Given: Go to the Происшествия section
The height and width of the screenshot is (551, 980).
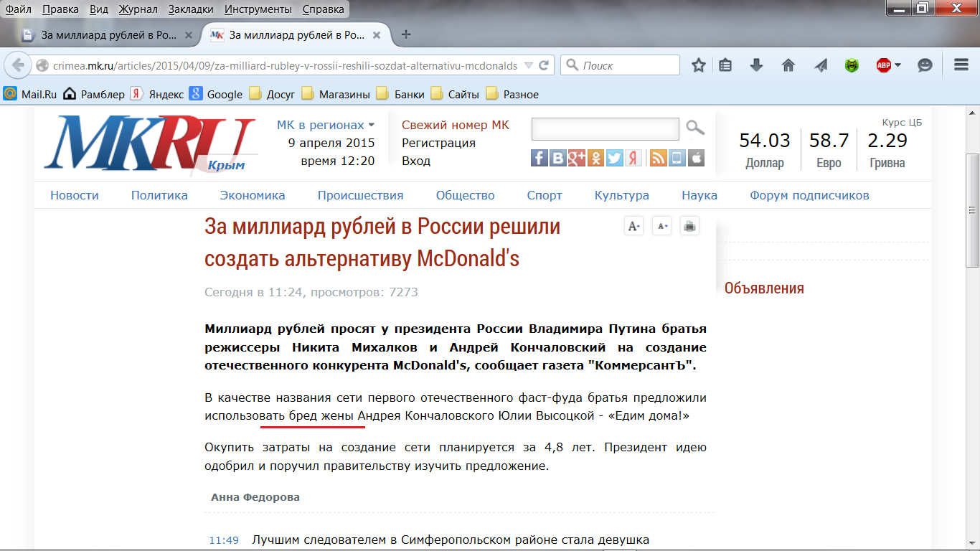Looking at the screenshot, I should [x=361, y=195].
